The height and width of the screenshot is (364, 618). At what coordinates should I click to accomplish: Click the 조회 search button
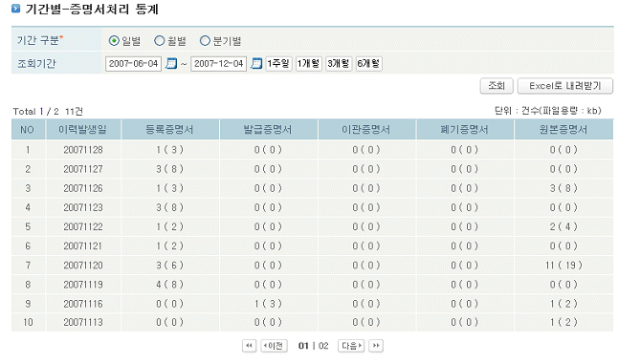click(497, 86)
